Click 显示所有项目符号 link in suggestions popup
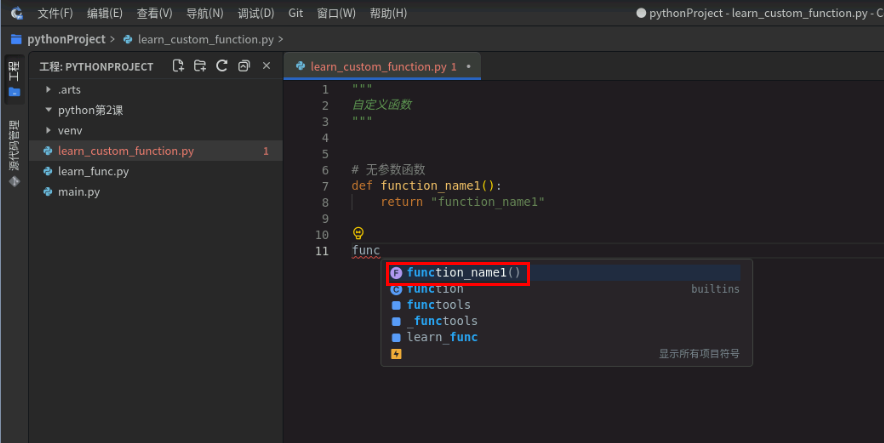 click(x=698, y=353)
